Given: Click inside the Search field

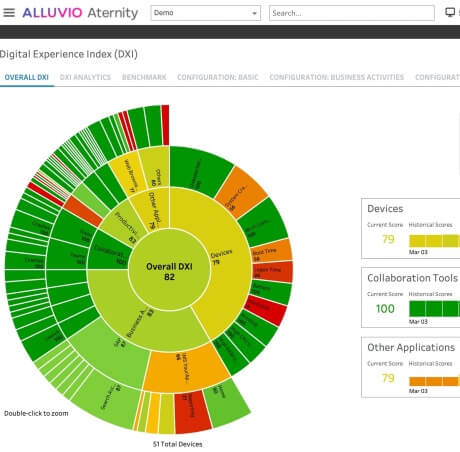Looking at the screenshot, I should (x=352, y=13).
